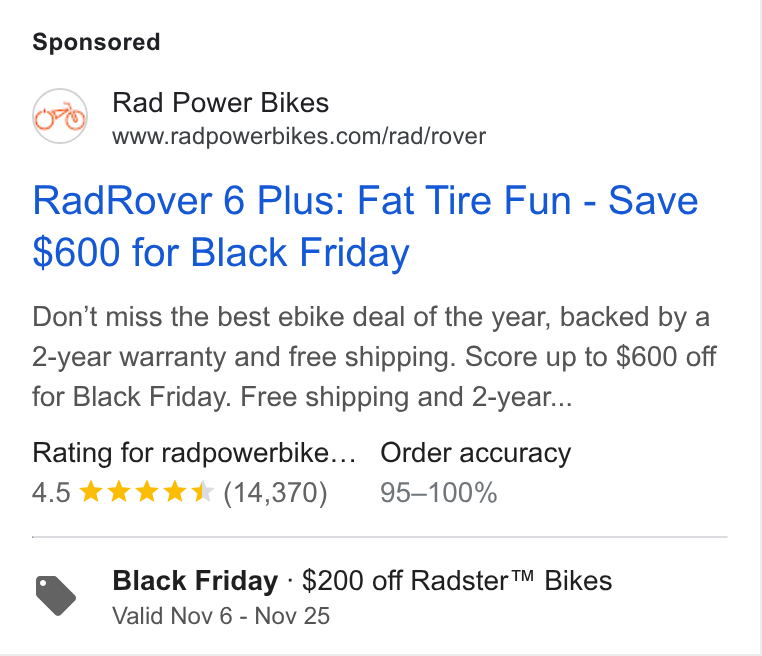
Task: Click the Rad Power Bikes advertiser name
Action: pos(221,103)
